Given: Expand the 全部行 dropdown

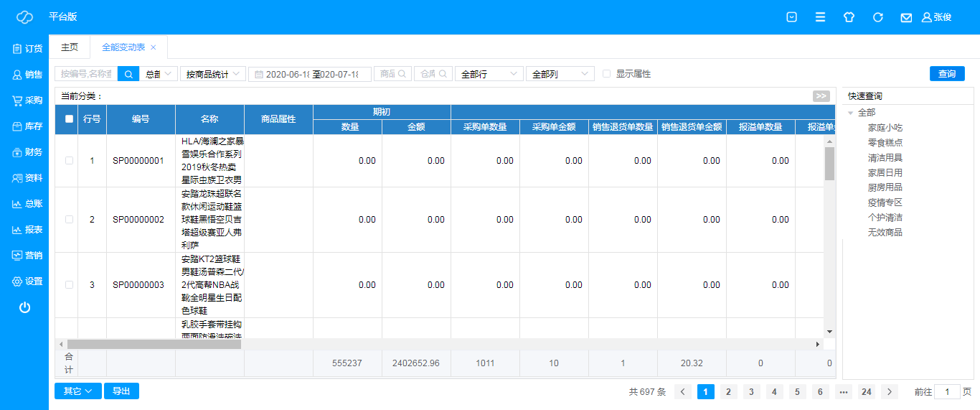Looking at the screenshot, I should 489,74.
